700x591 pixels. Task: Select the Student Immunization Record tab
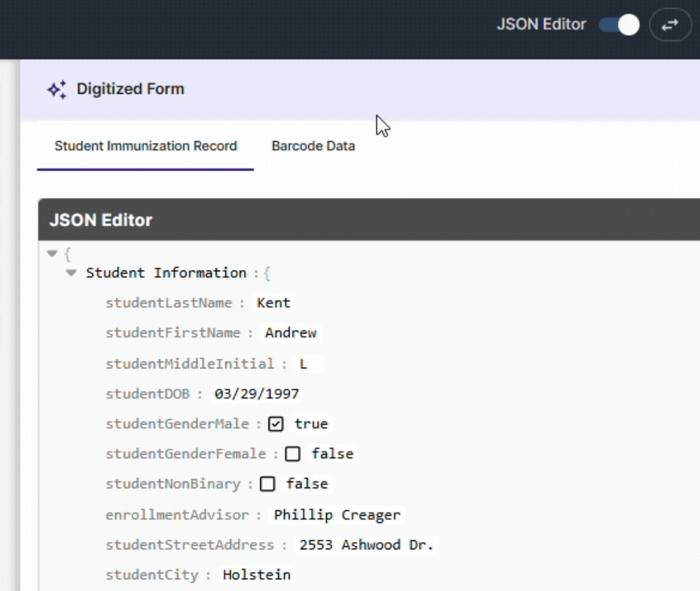point(145,146)
